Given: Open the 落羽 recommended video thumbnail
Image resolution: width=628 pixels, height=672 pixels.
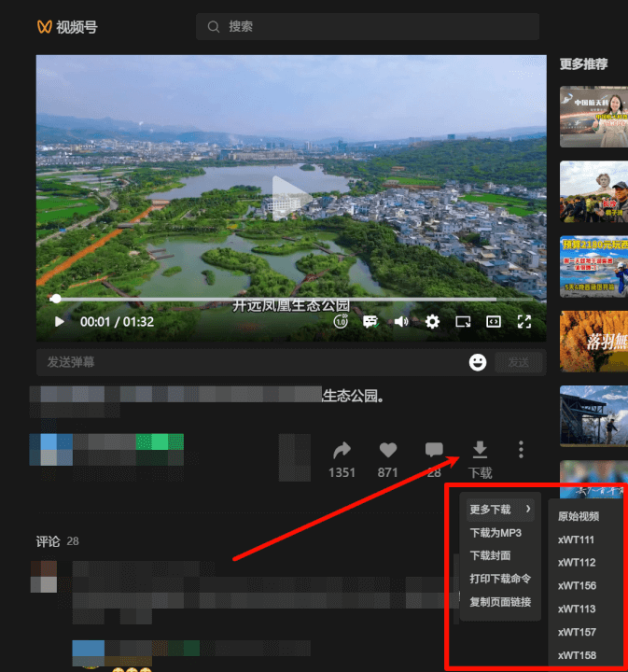Looking at the screenshot, I should point(593,342).
